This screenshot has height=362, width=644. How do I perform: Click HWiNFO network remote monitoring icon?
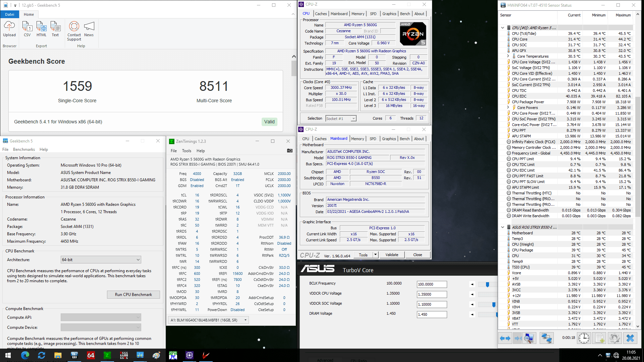tap(546, 338)
